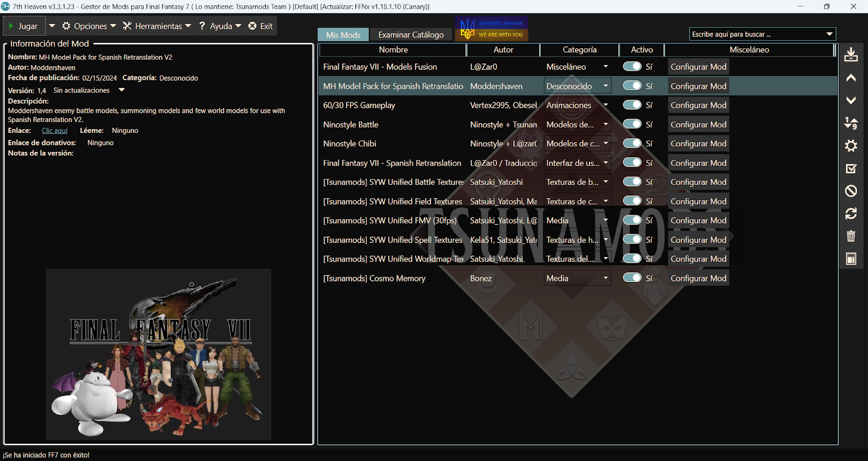Click the Exit menu item
Screen dimensions: 868x461
tap(260, 26)
